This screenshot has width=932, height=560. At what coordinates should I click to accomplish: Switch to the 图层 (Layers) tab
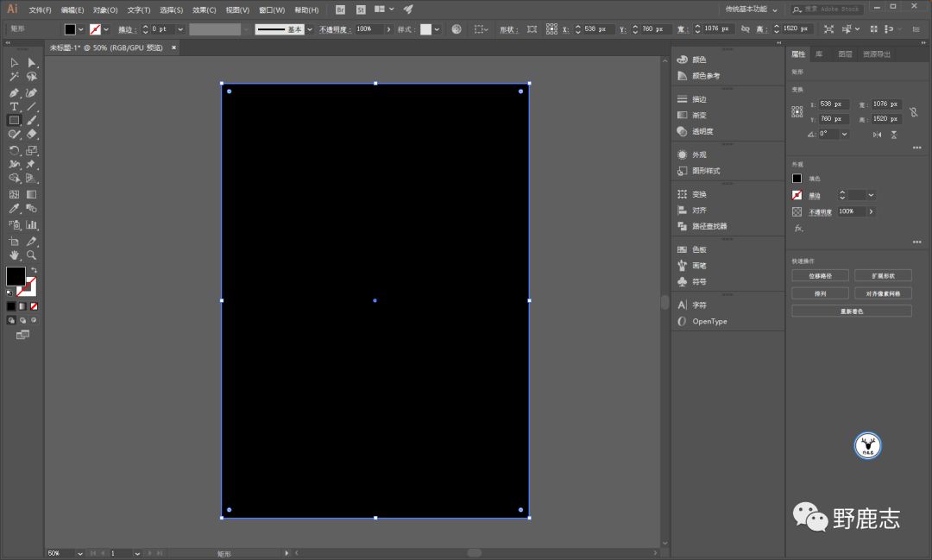point(845,53)
